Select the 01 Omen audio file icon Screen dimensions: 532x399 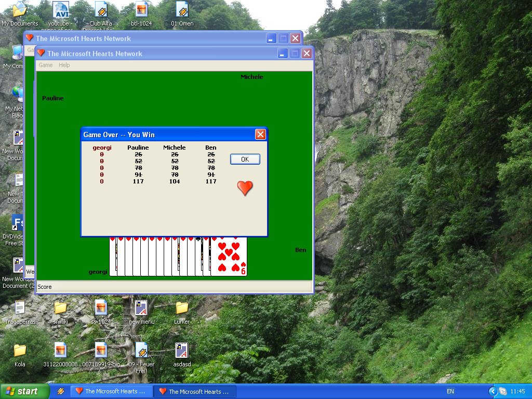point(182,10)
